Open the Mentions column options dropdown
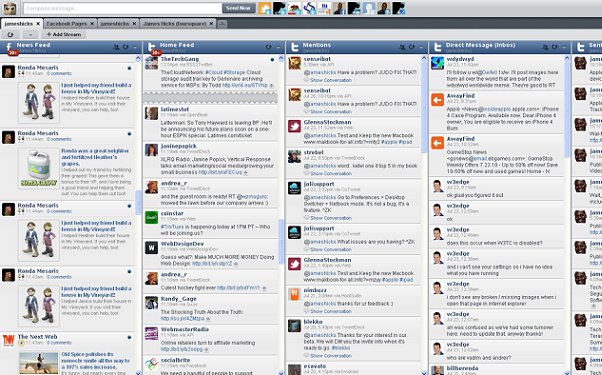 (x=421, y=48)
